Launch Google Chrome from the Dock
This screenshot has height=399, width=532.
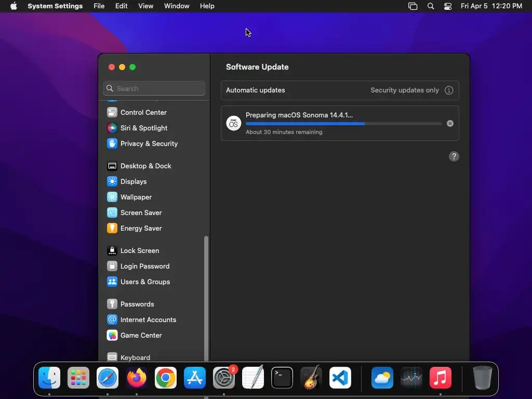(166, 378)
